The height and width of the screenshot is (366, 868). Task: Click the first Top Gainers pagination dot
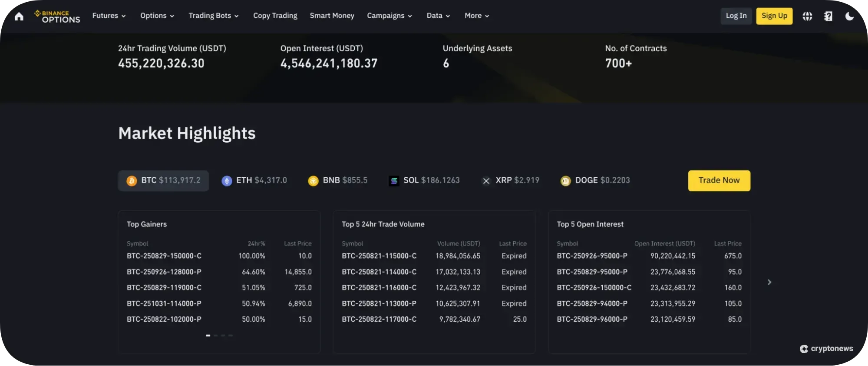coord(208,335)
